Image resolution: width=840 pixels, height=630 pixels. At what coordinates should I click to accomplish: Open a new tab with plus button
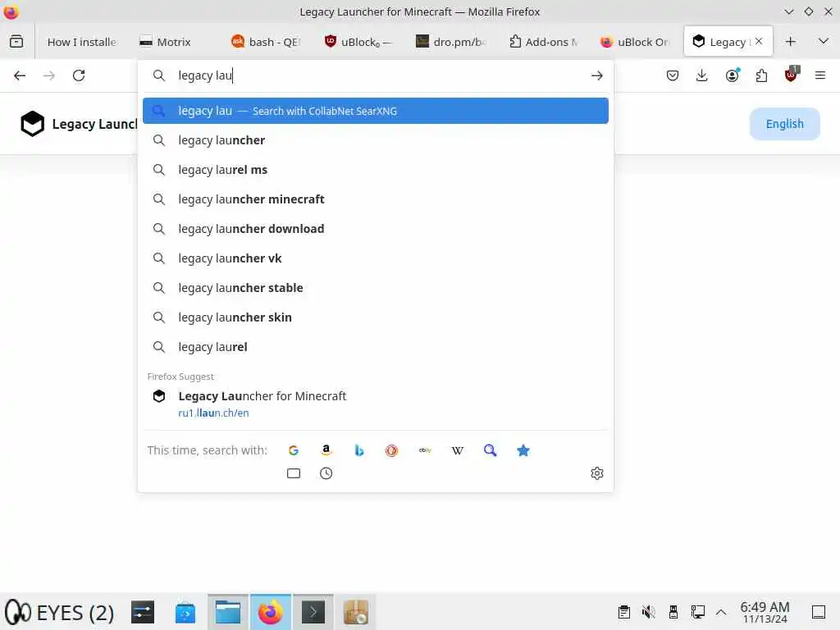pyautogui.click(x=790, y=42)
